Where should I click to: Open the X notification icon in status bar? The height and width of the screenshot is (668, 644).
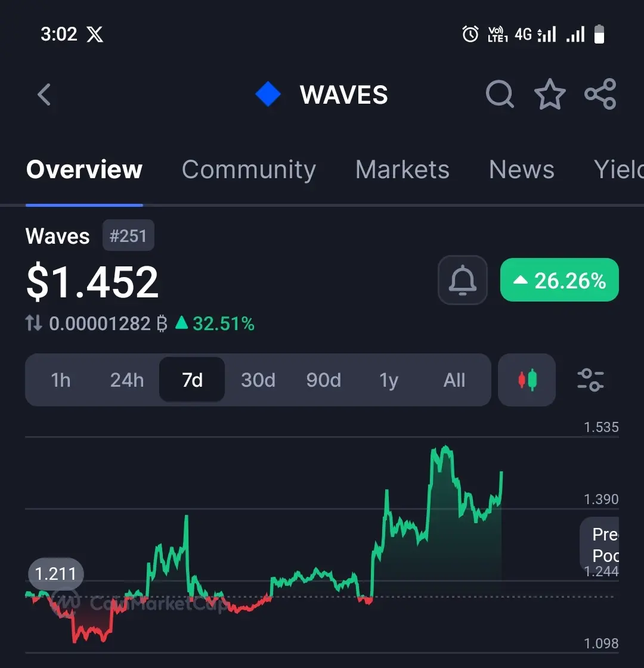[95, 34]
